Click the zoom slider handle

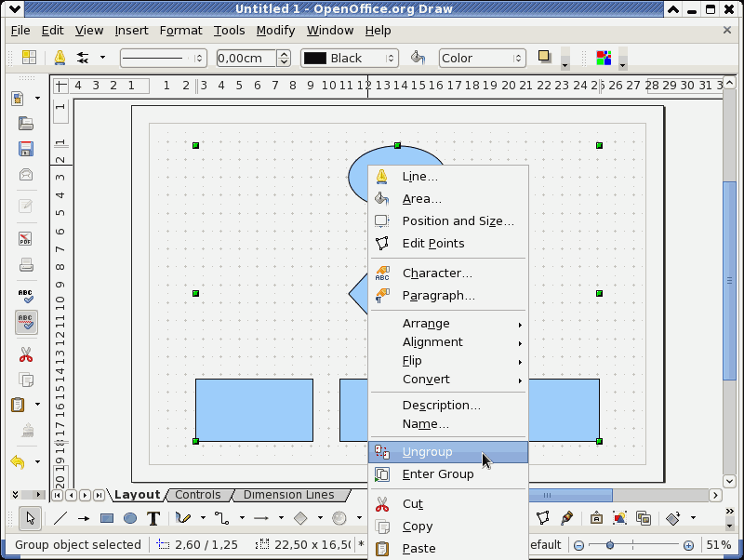coord(610,545)
